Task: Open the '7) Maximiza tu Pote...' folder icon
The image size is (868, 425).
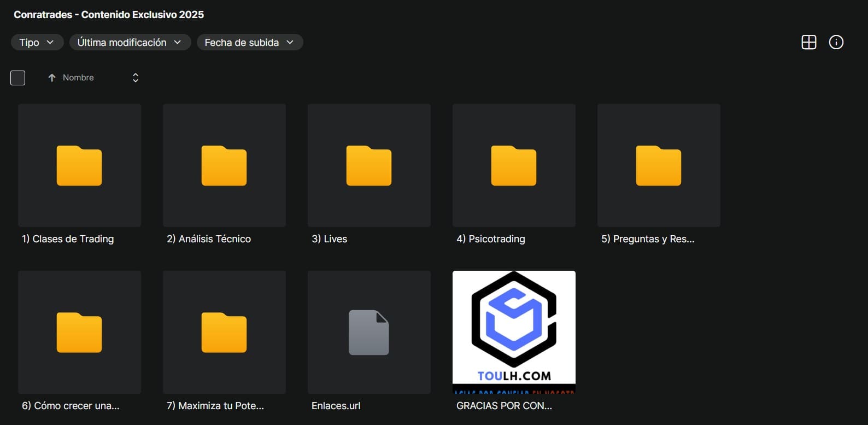Action: (x=224, y=333)
